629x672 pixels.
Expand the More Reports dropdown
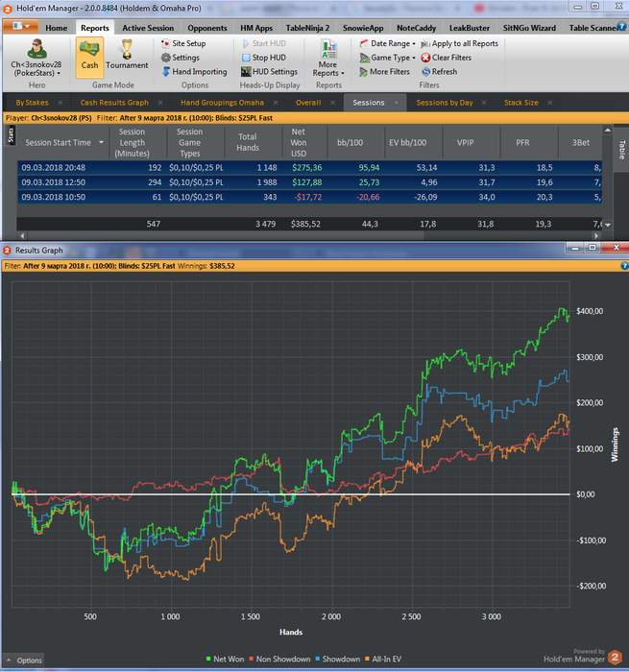coord(328,58)
